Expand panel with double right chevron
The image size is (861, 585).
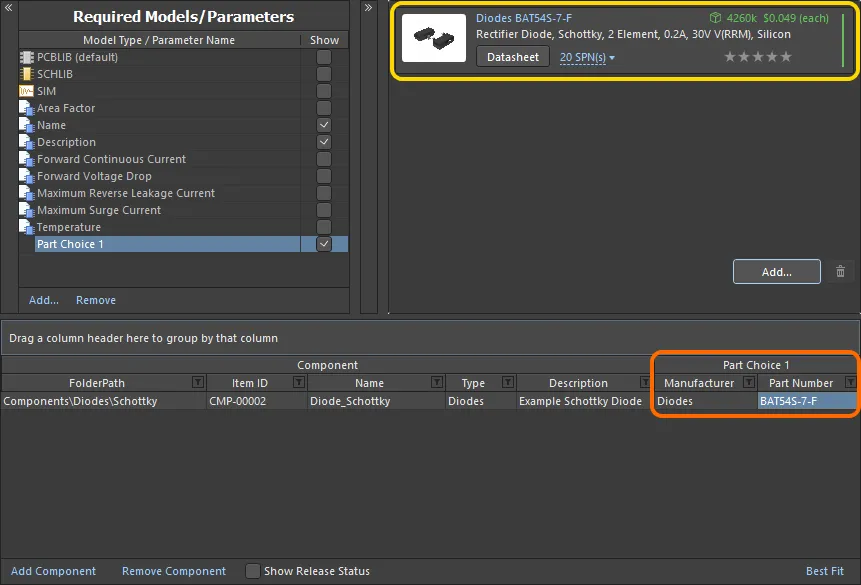pyautogui.click(x=368, y=8)
